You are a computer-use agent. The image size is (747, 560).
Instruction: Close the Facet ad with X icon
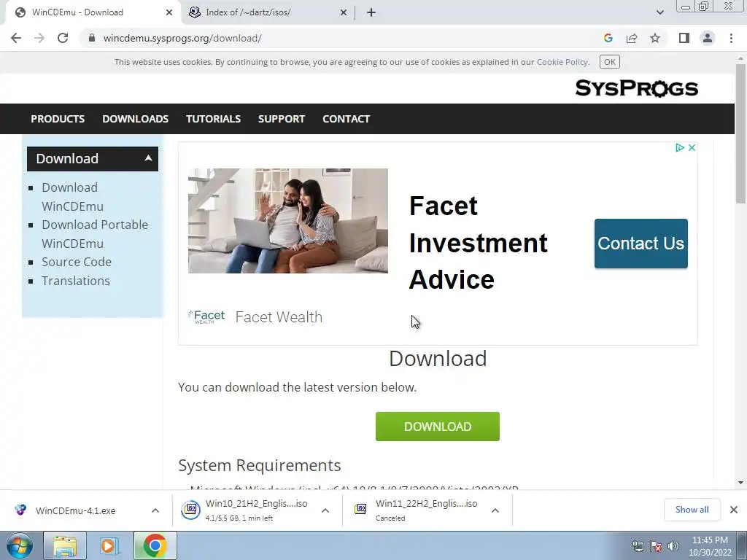(x=692, y=147)
